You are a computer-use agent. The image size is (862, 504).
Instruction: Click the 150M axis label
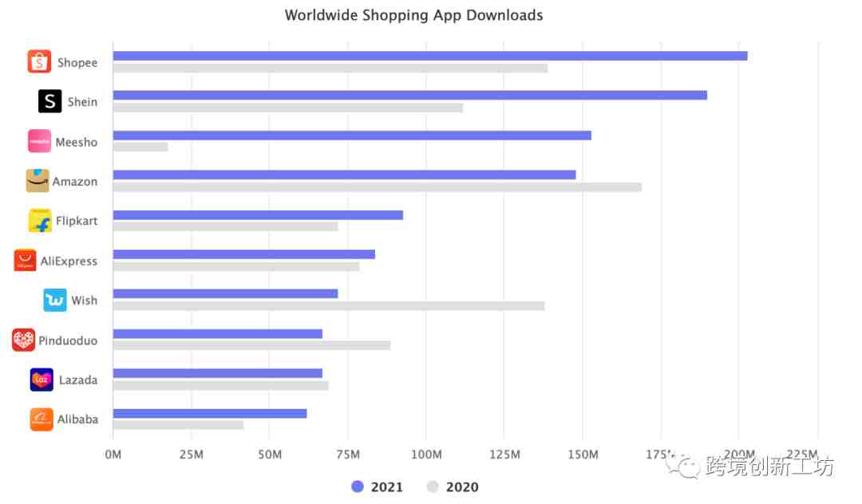pos(583,455)
